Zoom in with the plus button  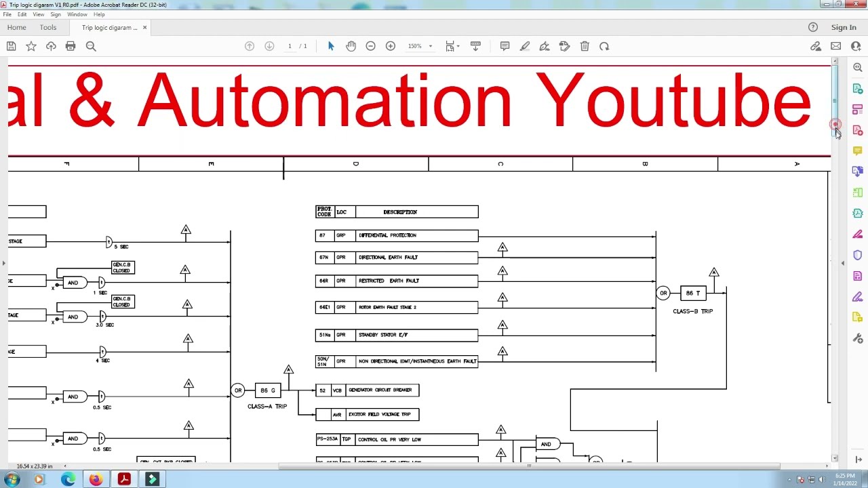pos(391,46)
